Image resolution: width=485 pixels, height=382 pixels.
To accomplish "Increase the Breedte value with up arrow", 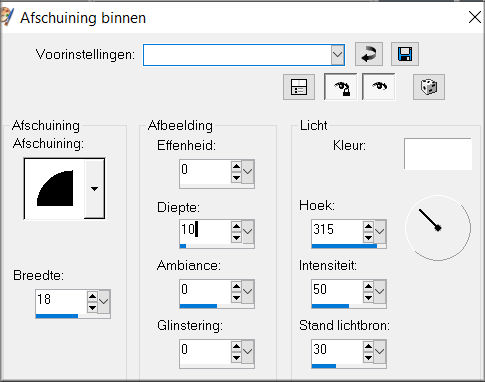I will point(92,296).
